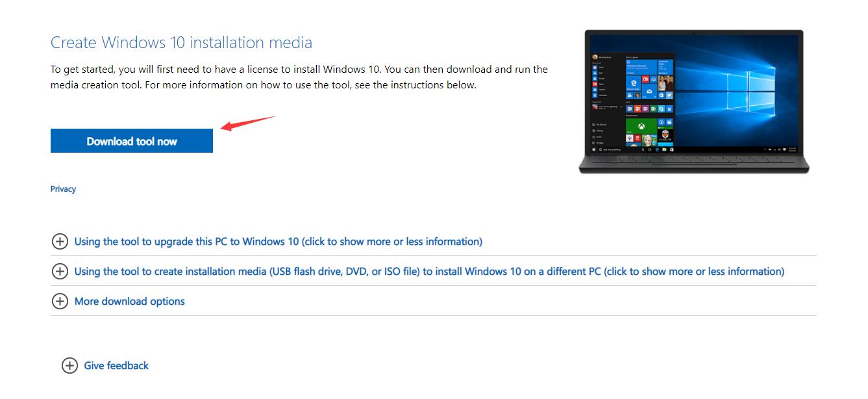Click the Download tool now button

click(x=132, y=141)
